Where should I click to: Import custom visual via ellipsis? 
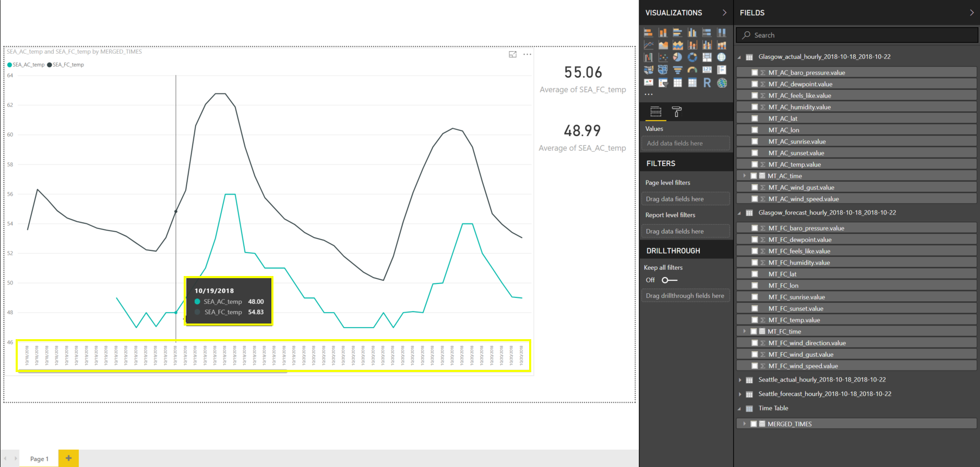(x=649, y=94)
